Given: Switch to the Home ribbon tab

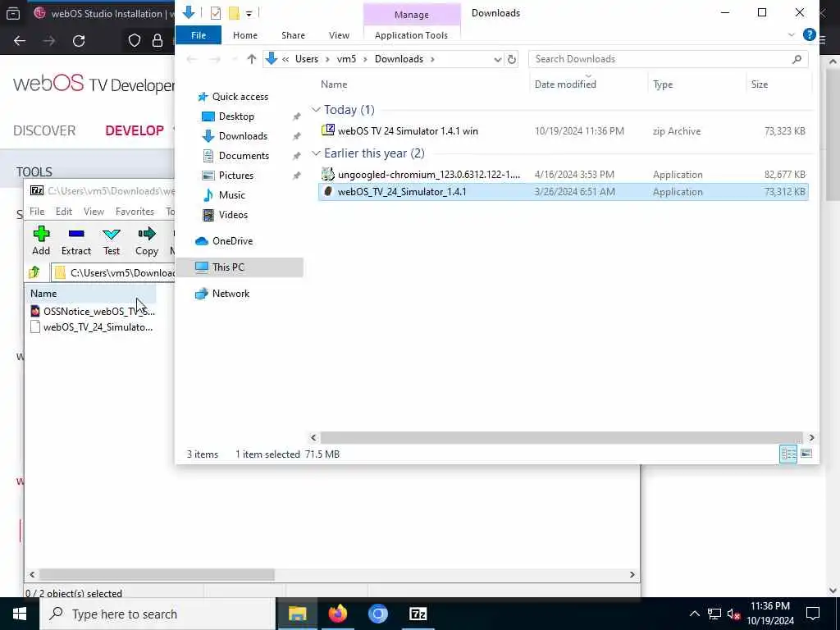Looking at the screenshot, I should [244, 35].
